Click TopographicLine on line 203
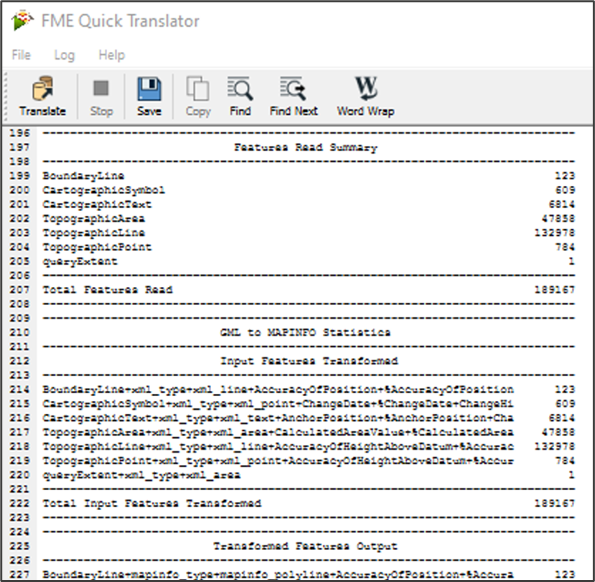The image size is (595, 582). pos(93,233)
